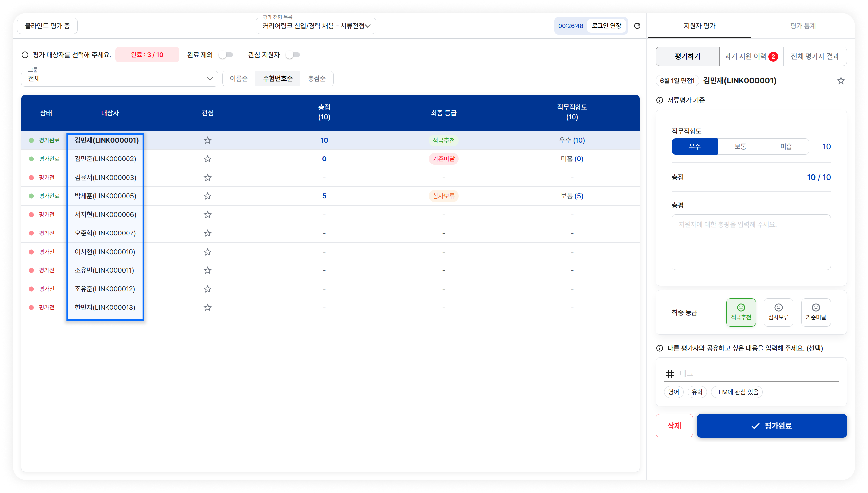Click the 최종 등급 column header
Image resolution: width=868 pixels, height=493 pixels.
tap(443, 113)
